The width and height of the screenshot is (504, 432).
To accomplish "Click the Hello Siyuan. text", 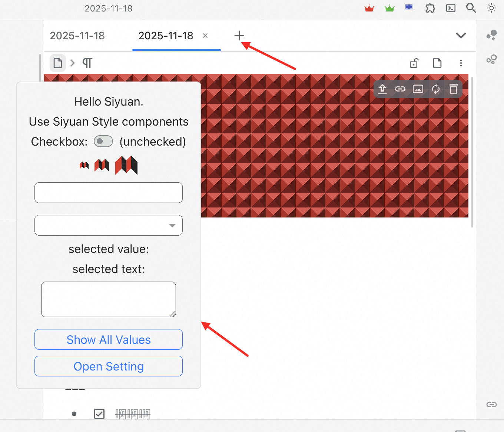I will 109,102.
